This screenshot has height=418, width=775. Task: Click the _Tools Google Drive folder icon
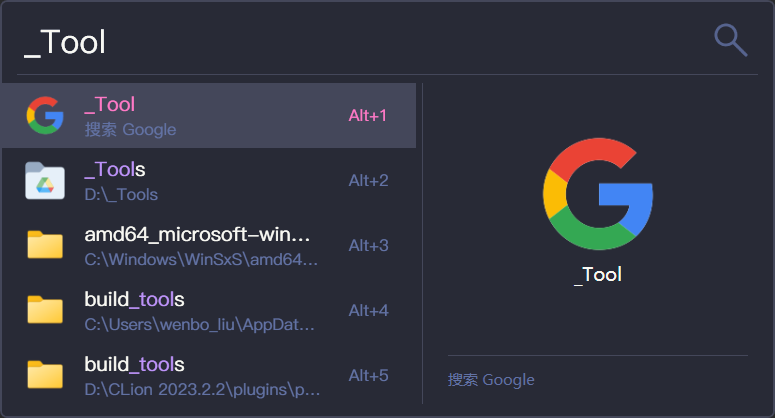(x=45, y=181)
